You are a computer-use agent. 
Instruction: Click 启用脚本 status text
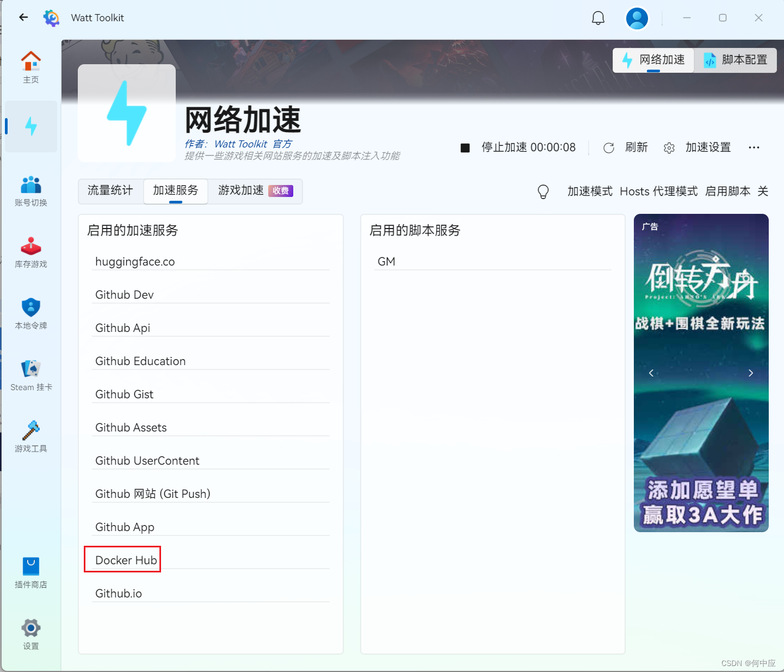click(x=727, y=192)
